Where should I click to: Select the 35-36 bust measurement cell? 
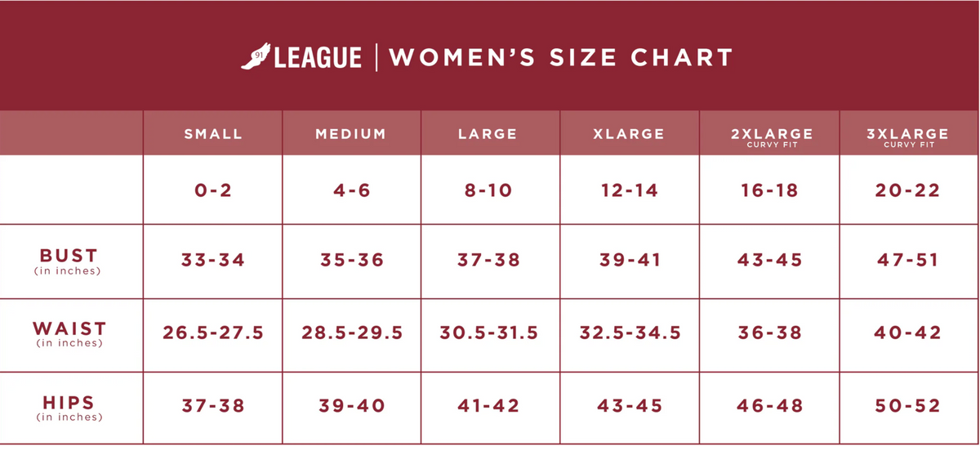point(351,261)
